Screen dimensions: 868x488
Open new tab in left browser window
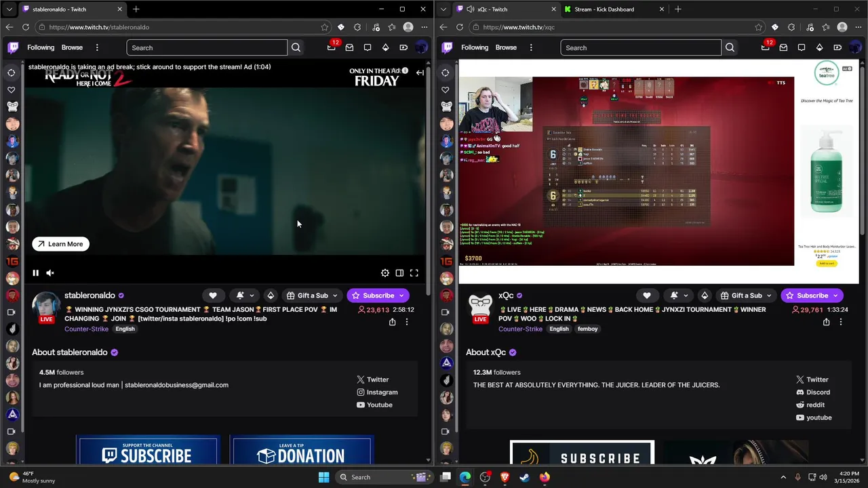click(x=136, y=9)
